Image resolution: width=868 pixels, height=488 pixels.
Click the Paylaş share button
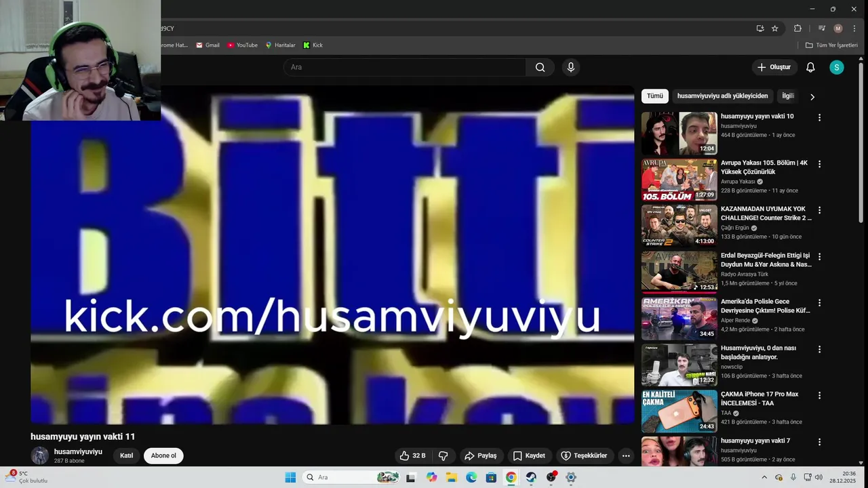(481, 455)
